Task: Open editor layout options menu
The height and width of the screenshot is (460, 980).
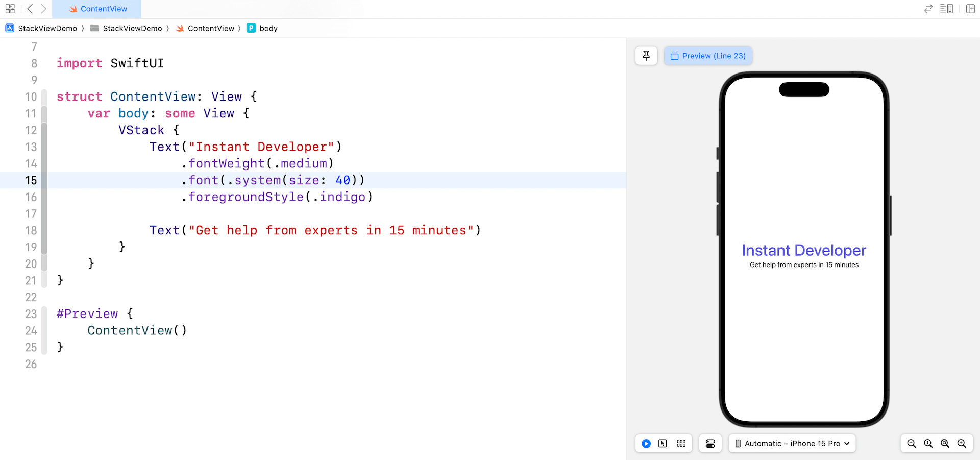Action: 946,9
